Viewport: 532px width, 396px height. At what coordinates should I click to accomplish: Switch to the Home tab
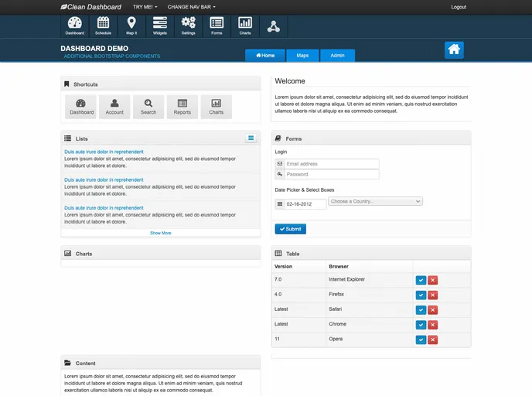point(265,56)
